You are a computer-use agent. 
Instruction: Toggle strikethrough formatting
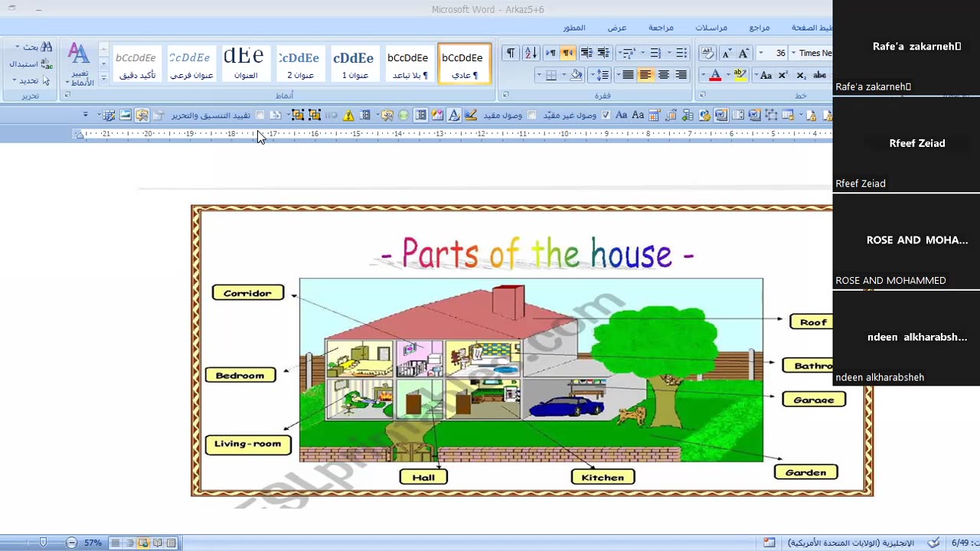(819, 75)
